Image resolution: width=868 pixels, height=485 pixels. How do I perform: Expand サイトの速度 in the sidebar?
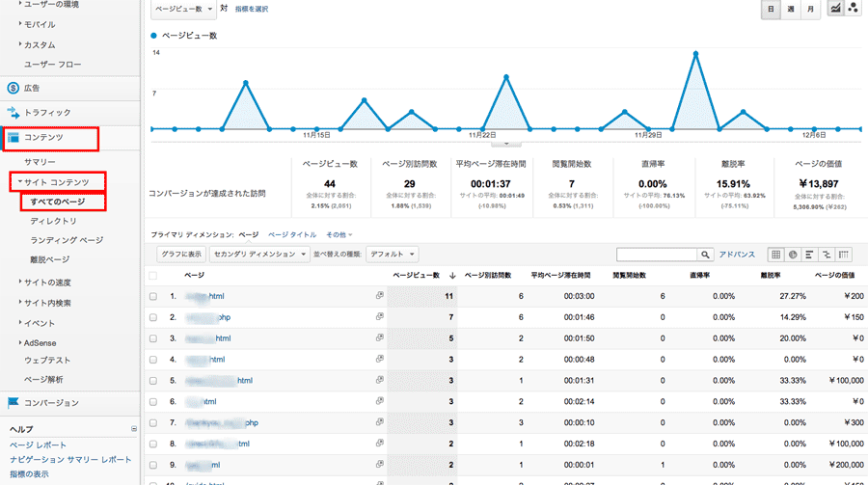[46, 283]
